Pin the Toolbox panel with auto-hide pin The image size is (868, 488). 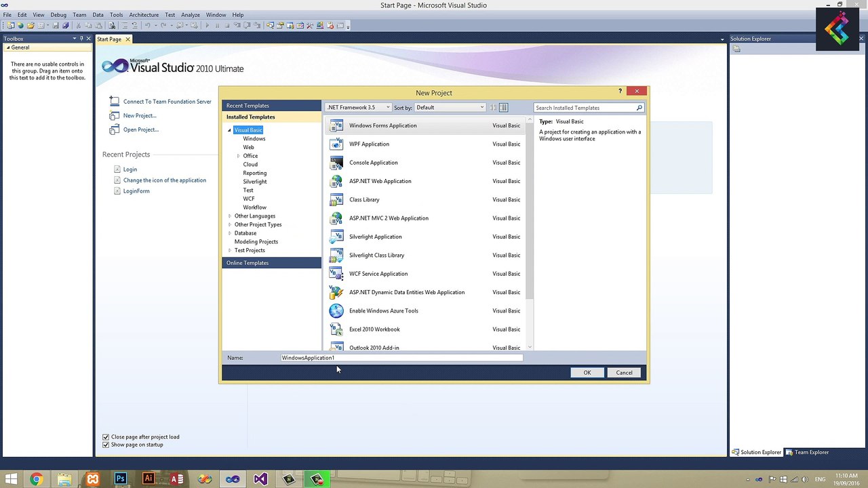coord(81,39)
